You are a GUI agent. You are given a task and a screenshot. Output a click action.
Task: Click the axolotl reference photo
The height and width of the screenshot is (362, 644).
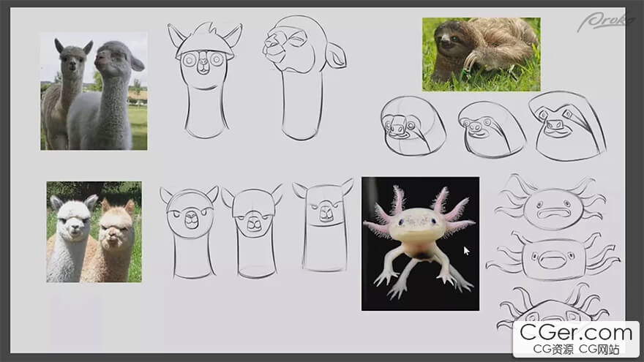tap(420, 244)
